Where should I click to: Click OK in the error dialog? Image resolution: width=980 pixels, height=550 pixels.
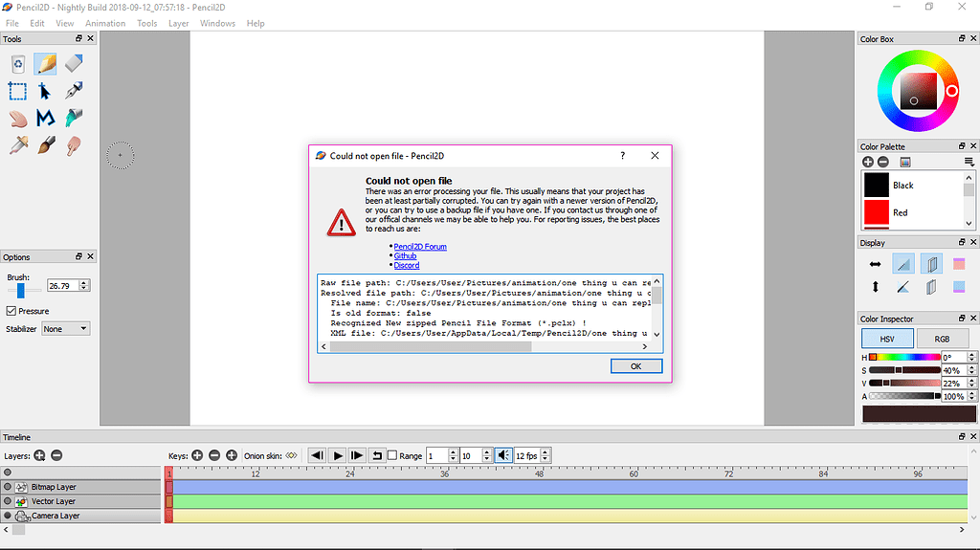(x=636, y=366)
